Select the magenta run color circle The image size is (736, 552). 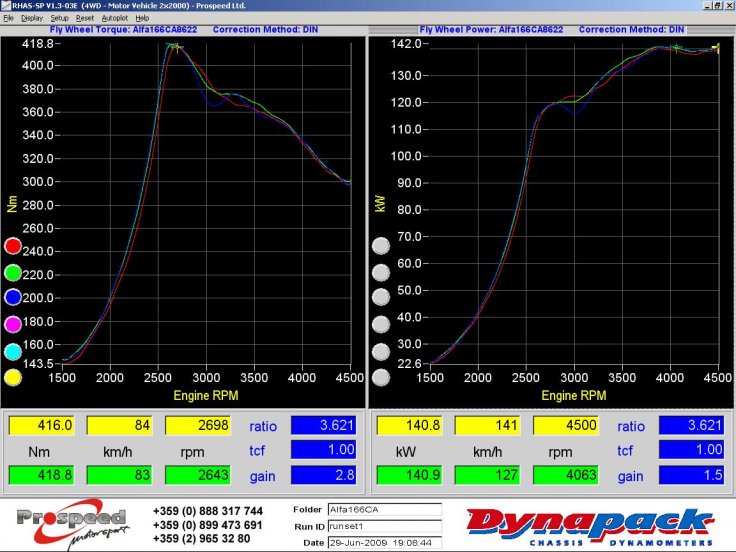[13, 324]
